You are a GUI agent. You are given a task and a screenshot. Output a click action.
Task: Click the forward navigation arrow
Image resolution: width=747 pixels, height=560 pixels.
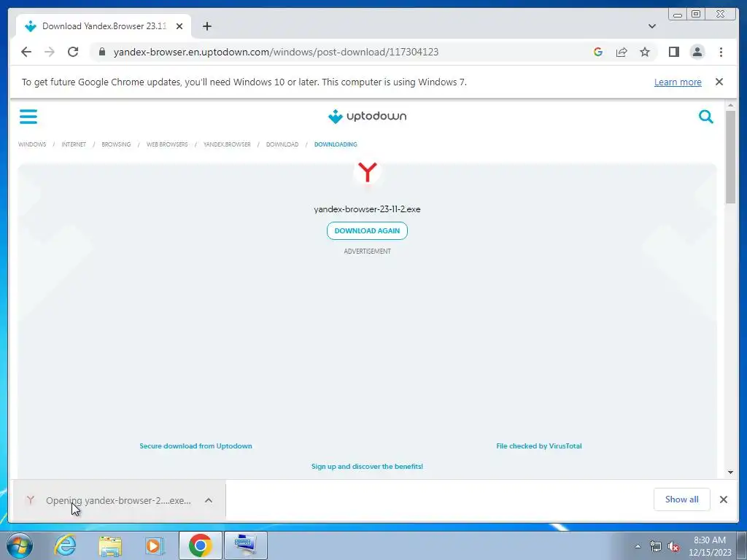50,52
